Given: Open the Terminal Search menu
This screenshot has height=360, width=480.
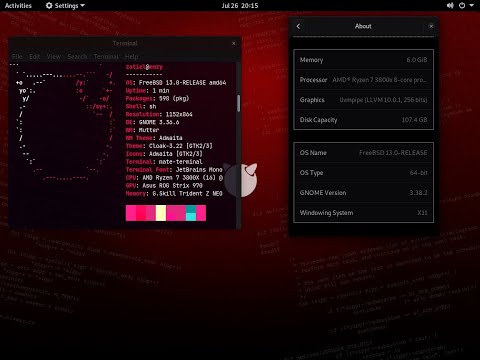Looking at the screenshot, I should click(77, 57).
